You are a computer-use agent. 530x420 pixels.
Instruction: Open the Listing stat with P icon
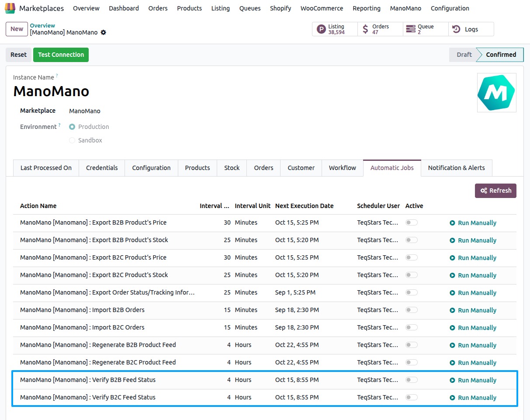pyautogui.click(x=335, y=29)
